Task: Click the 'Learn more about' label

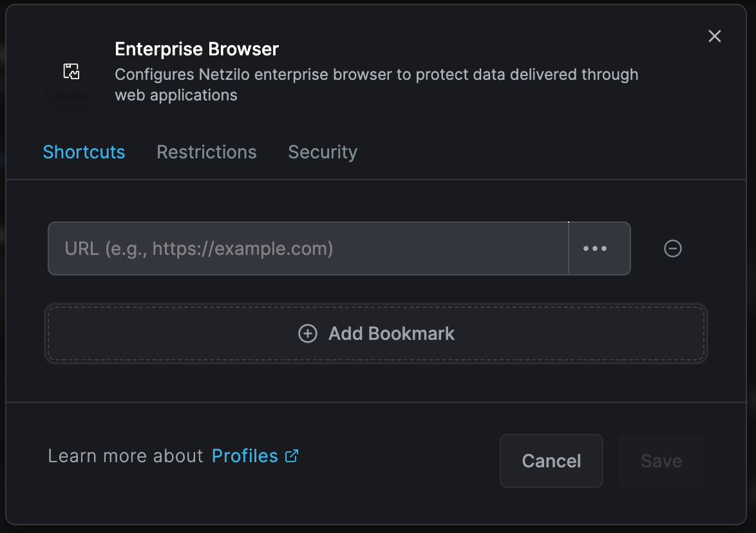Action: (126, 456)
